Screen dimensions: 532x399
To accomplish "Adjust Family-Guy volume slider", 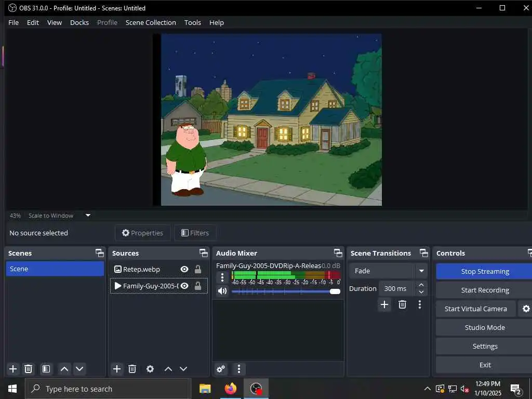I will click(x=286, y=291).
